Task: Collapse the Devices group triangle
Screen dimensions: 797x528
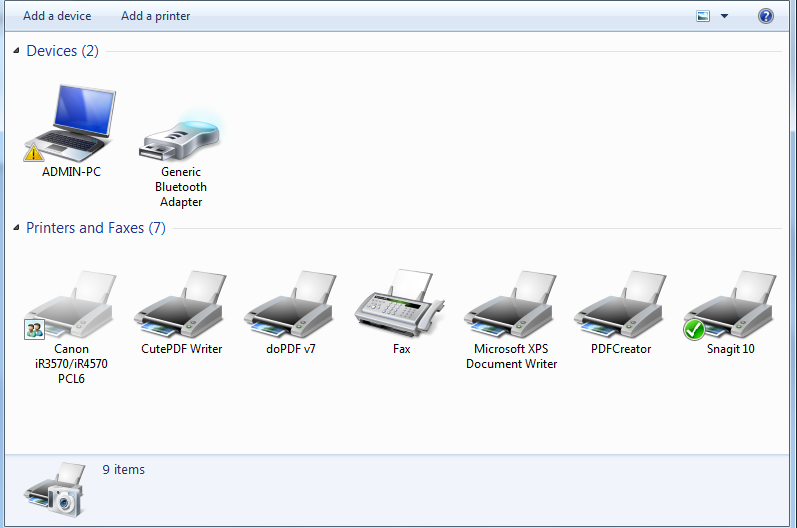Action: [16, 50]
